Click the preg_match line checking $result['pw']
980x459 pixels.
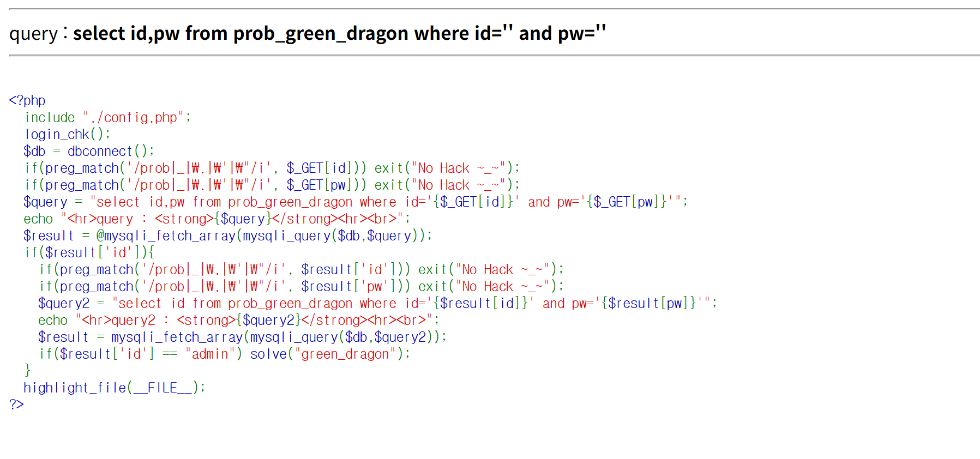coord(300,286)
